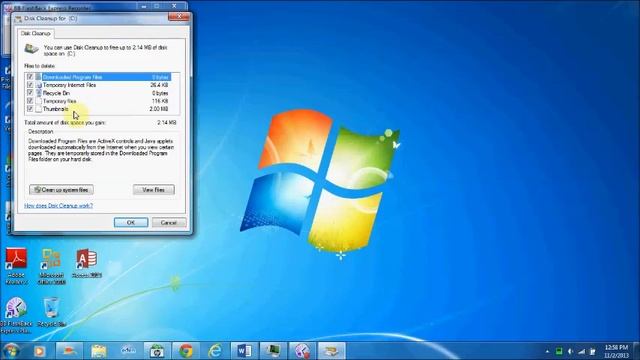
Task: Confirm with the OK button
Action: (x=131, y=222)
